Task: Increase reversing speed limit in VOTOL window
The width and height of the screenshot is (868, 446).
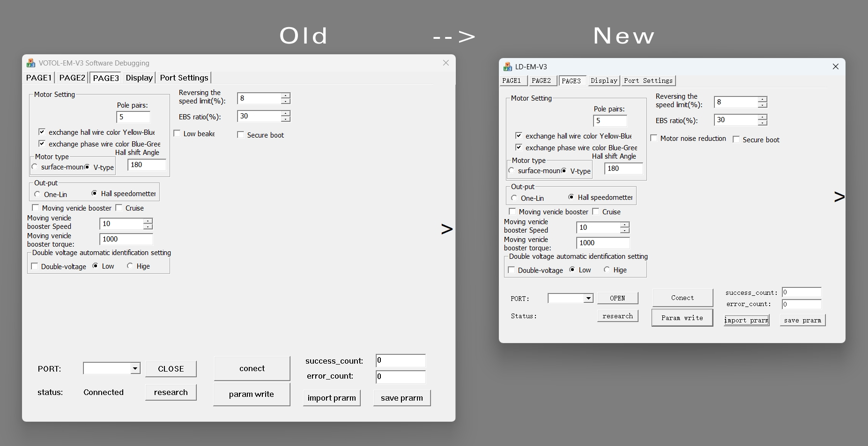Action: coord(285,95)
